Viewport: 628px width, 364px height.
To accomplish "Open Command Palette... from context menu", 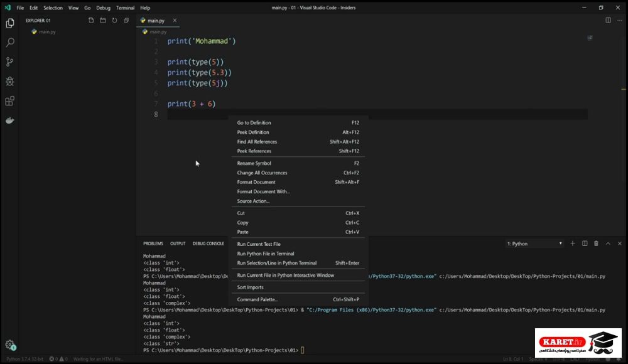I will [298, 299].
